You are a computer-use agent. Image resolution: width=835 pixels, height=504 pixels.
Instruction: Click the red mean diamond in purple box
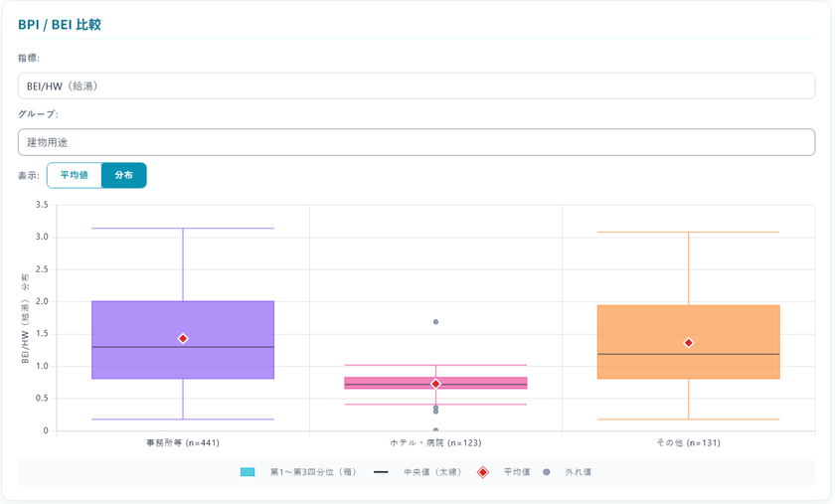[183, 339]
